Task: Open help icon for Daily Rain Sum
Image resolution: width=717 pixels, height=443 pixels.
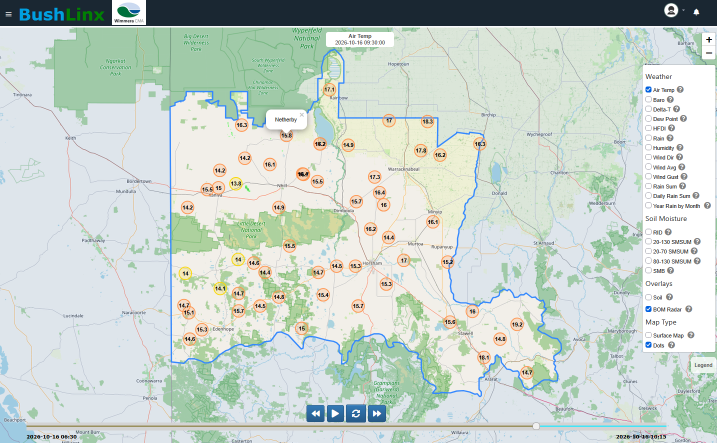Action: tap(696, 196)
